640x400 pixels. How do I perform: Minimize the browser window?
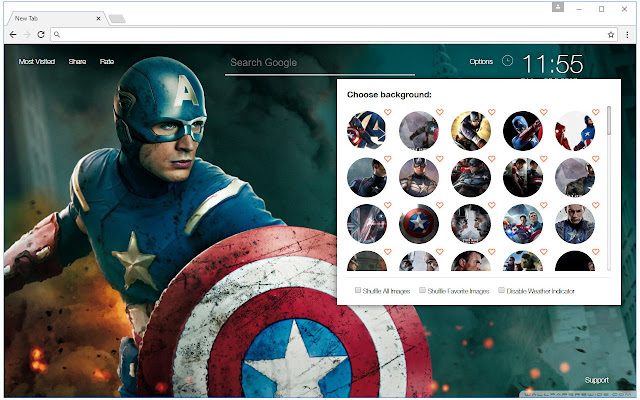tap(579, 9)
